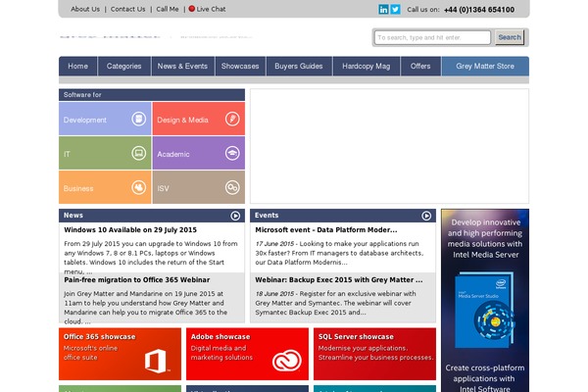Screen dimensions: 588x392
Task: Open 'Webinar: Backup Exec 2015 with Grey Matter' event
Action: (x=339, y=280)
